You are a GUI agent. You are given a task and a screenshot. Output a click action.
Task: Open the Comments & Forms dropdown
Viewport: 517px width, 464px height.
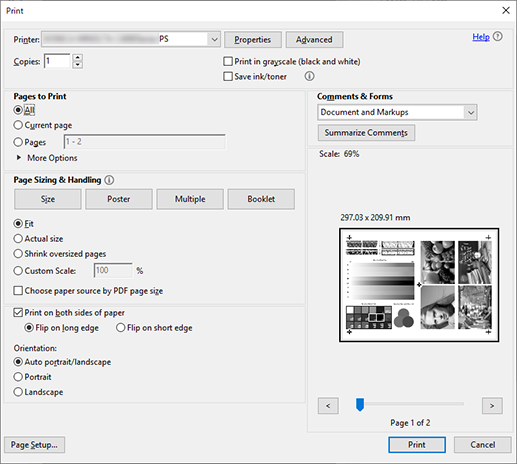pyautogui.click(x=471, y=112)
